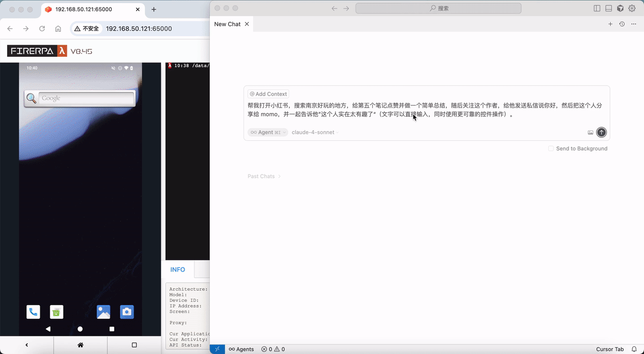This screenshot has height=354, width=644.
Task: Launch the Camera app on the phone
Action: [x=127, y=312]
